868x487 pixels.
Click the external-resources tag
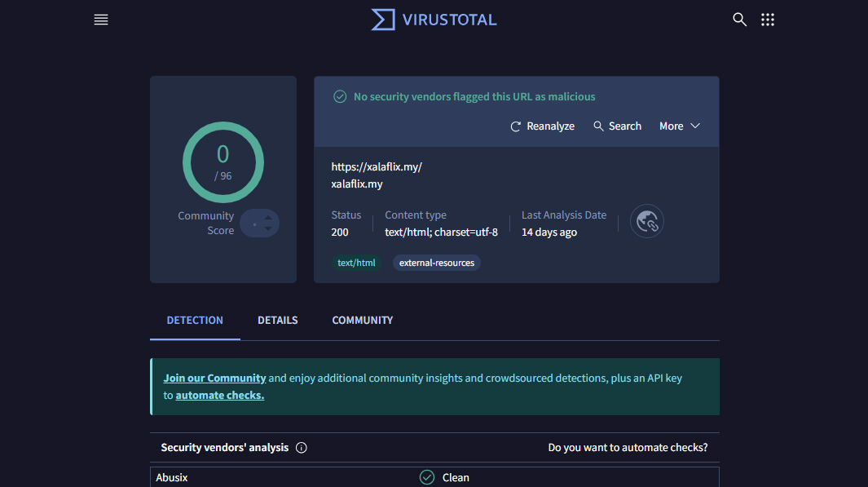[x=437, y=263]
